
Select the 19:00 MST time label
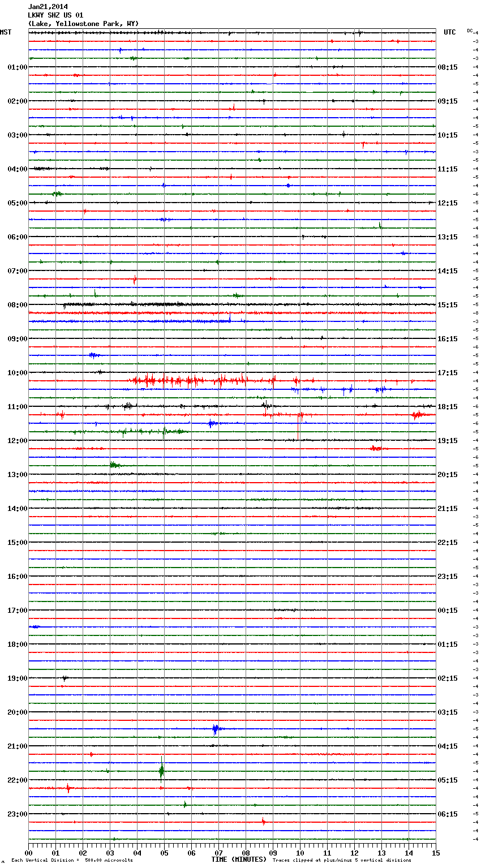point(17,678)
